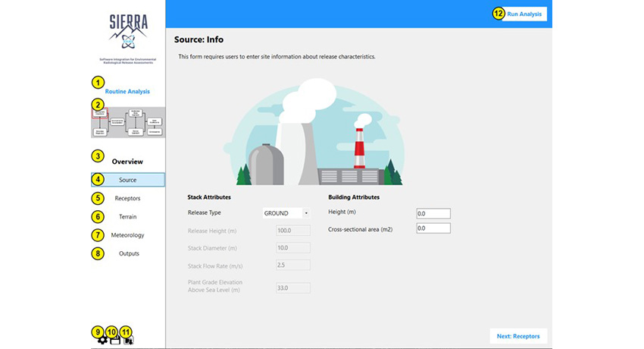Click the open project folder icon

tap(115, 340)
